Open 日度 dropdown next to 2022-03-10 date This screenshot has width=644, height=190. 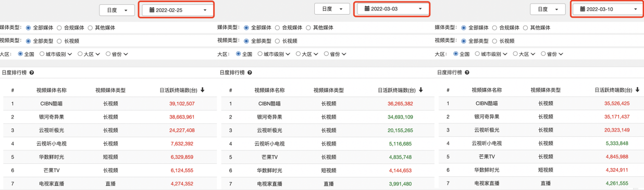tap(548, 9)
